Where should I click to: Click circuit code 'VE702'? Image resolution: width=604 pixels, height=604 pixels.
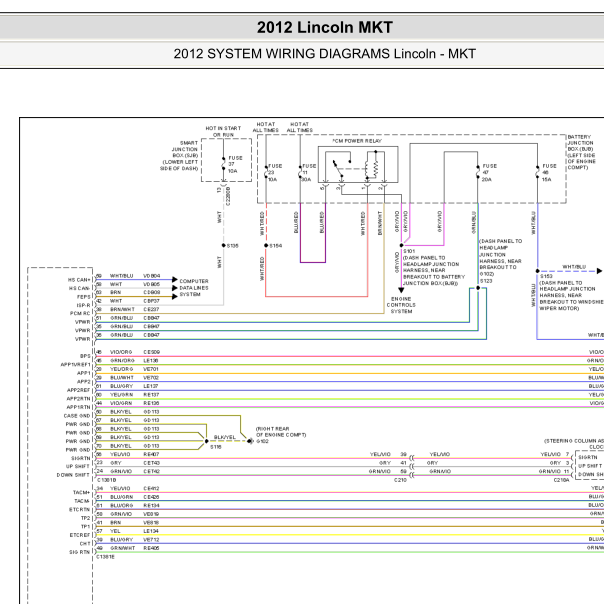coord(151,378)
